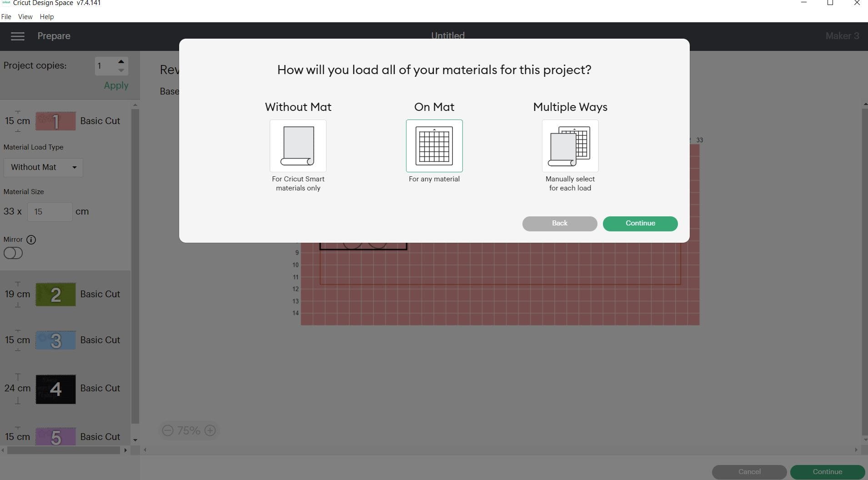Select mat 2 green thumbnail
Image resolution: width=868 pixels, height=480 pixels.
[x=55, y=295]
